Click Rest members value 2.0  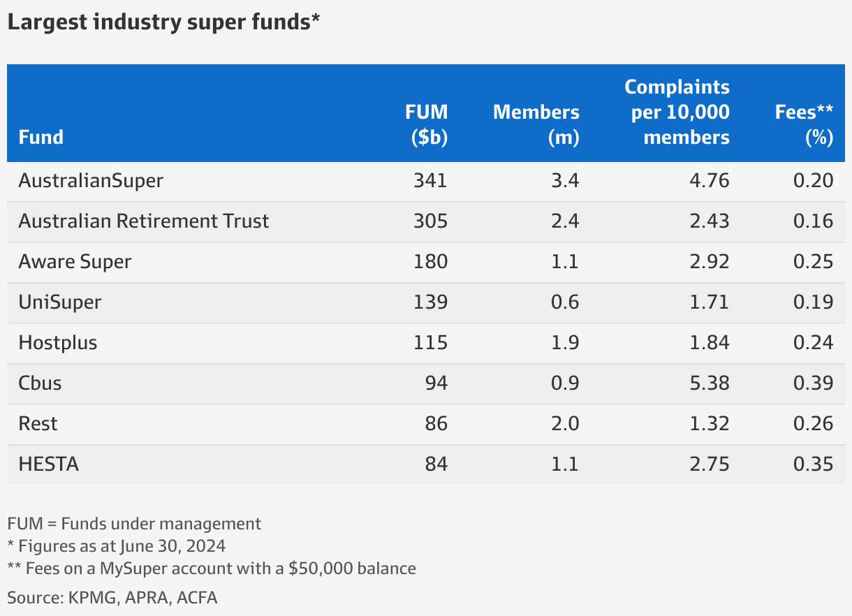(x=565, y=424)
